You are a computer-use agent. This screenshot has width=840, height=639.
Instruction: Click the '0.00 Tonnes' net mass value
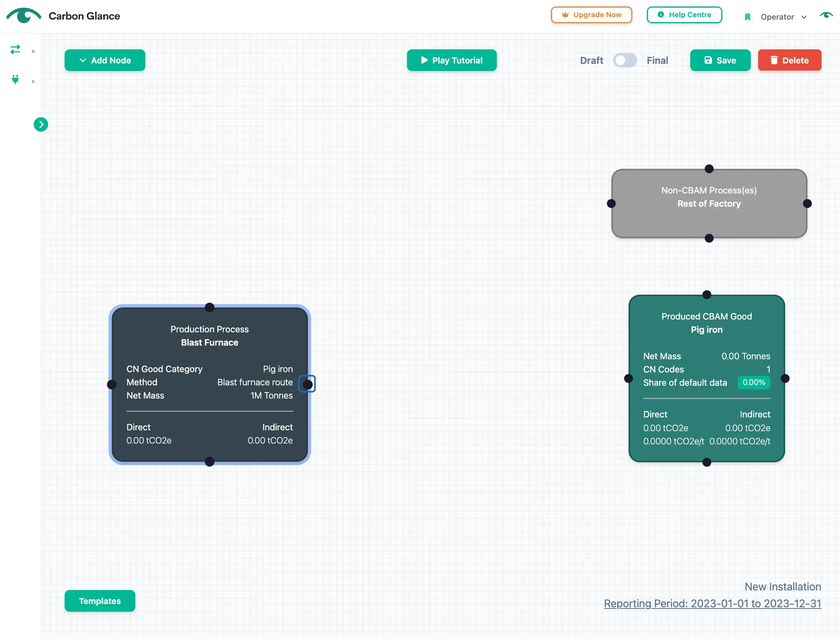746,356
